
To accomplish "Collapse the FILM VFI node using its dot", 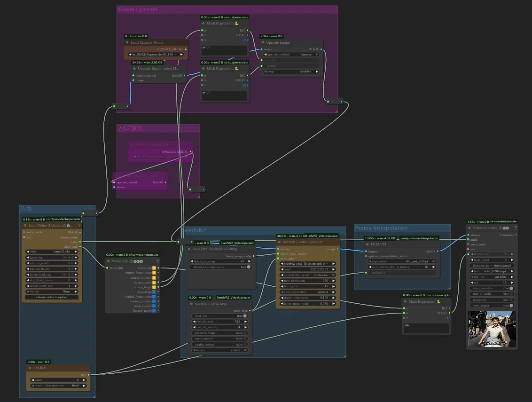I will coord(367,244).
